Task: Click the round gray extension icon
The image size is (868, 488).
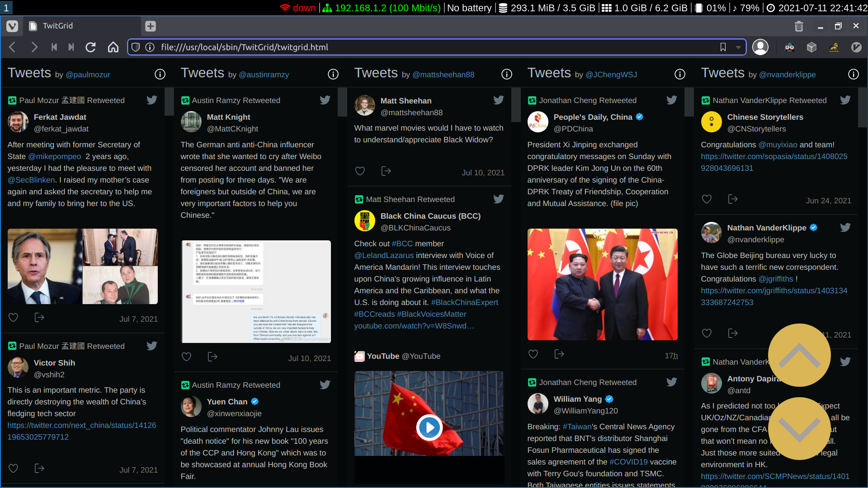Action: pyautogui.click(x=856, y=47)
